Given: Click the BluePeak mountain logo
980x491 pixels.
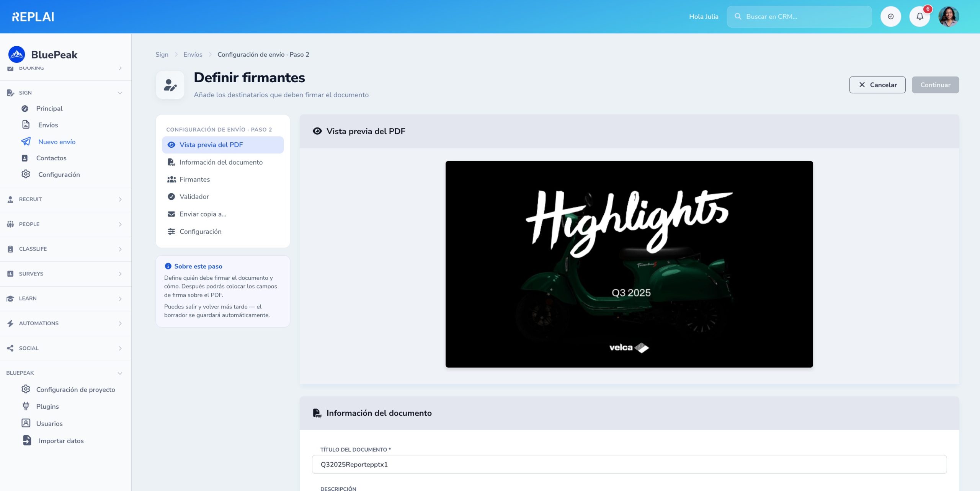Looking at the screenshot, I should [16, 54].
